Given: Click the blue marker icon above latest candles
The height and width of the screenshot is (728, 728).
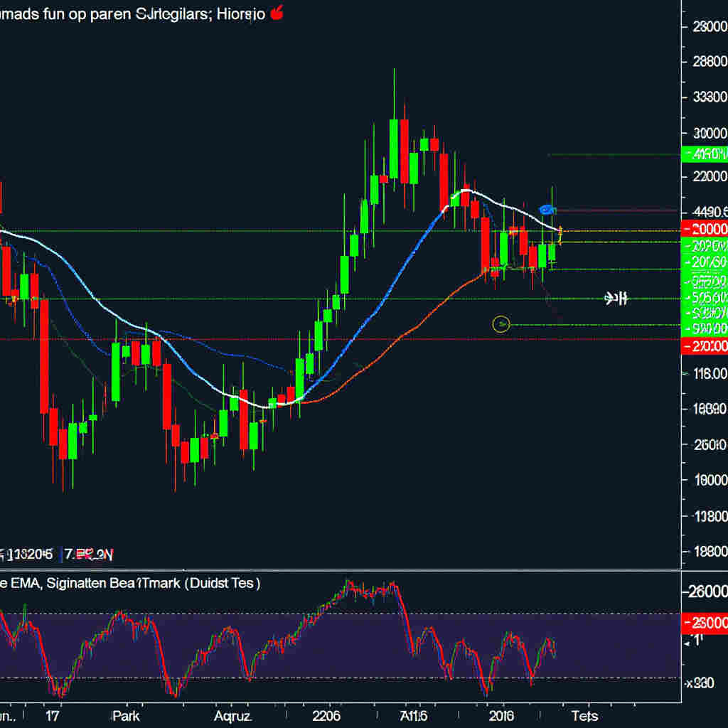Looking at the screenshot, I should click(x=547, y=210).
